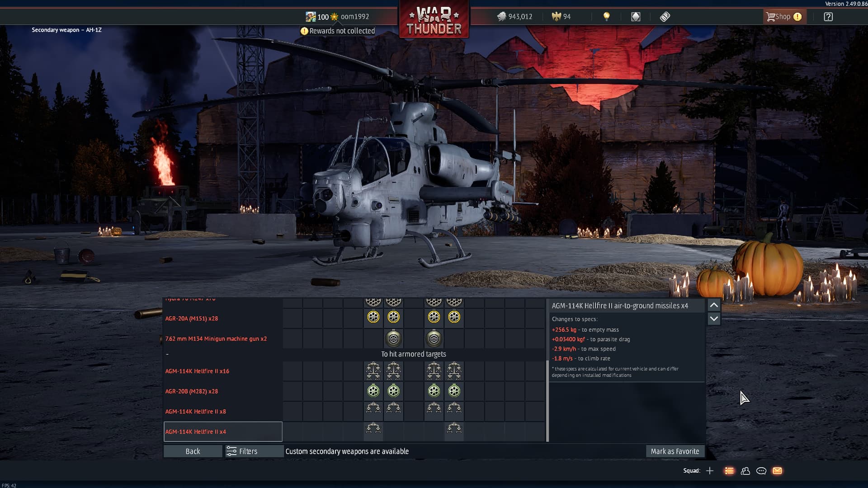
Task: Open the mail envelope icon
Action: tap(777, 471)
